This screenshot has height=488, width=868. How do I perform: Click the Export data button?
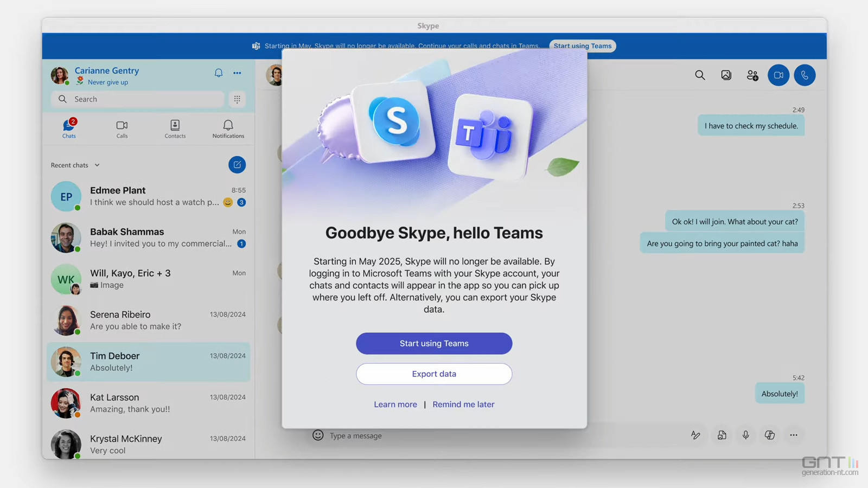pos(434,374)
